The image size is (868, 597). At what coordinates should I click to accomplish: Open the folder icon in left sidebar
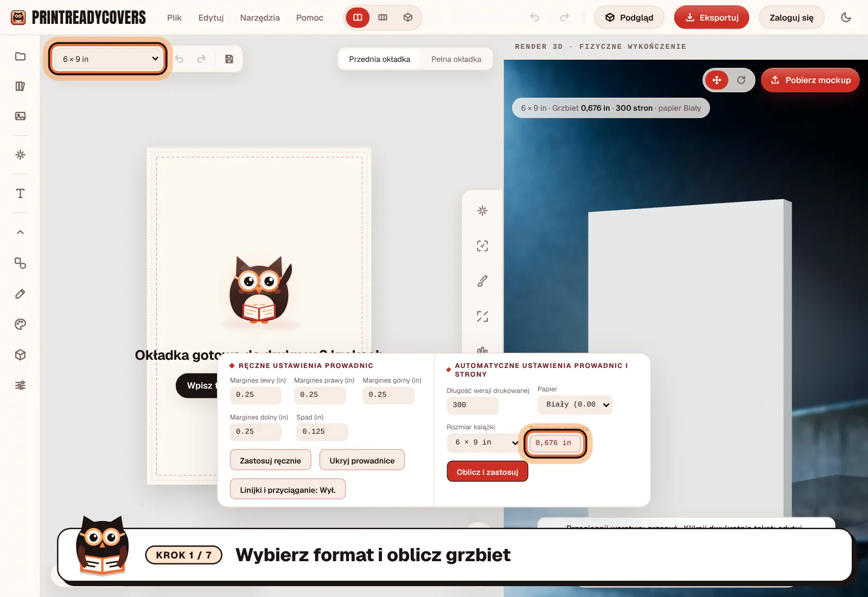pyautogui.click(x=20, y=56)
